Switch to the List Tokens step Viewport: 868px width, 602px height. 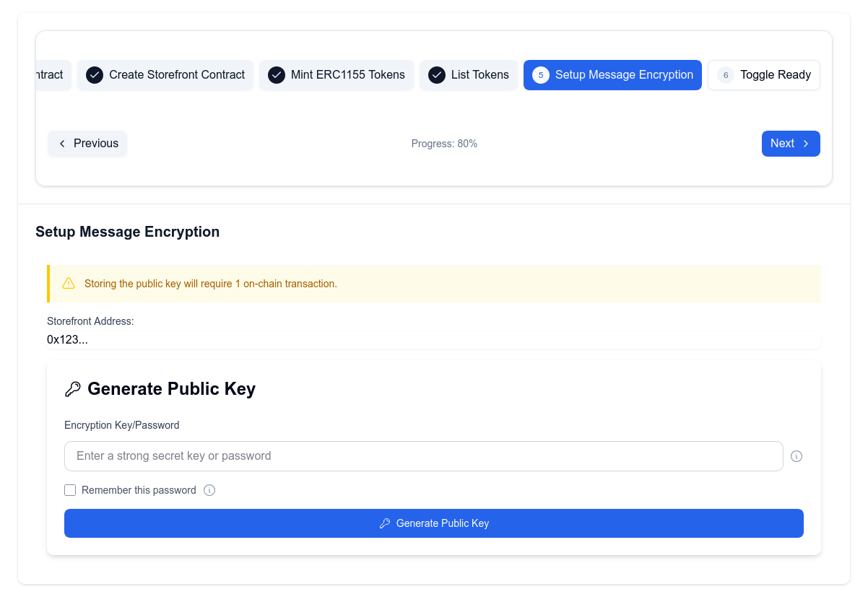(x=469, y=74)
